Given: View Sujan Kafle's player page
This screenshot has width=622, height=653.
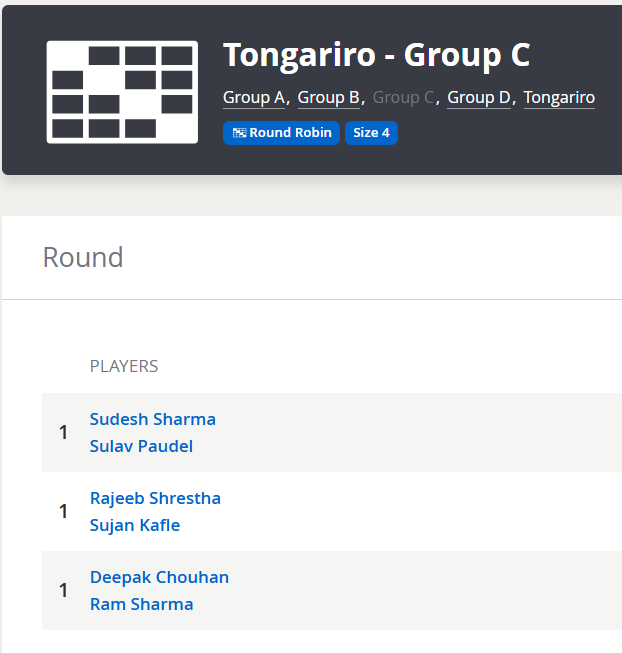Looking at the screenshot, I should pyautogui.click(x=135, y=525).
